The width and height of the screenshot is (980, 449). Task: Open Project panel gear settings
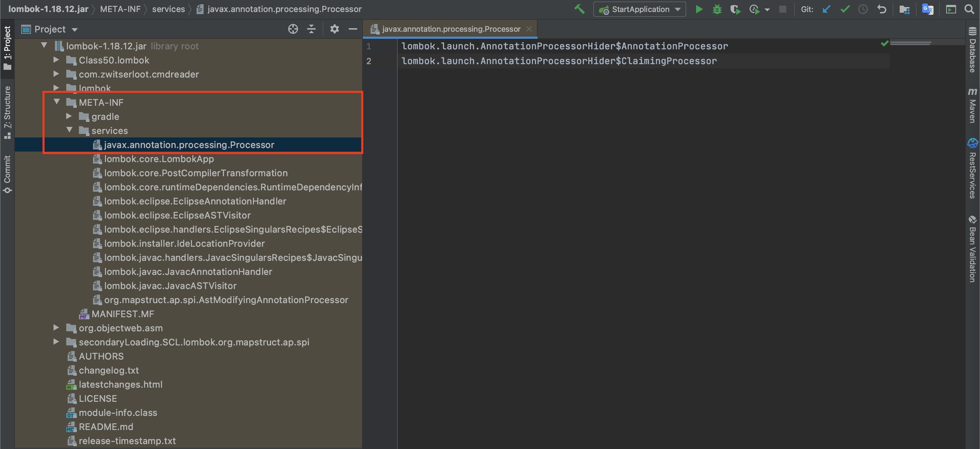coord(334,29)
